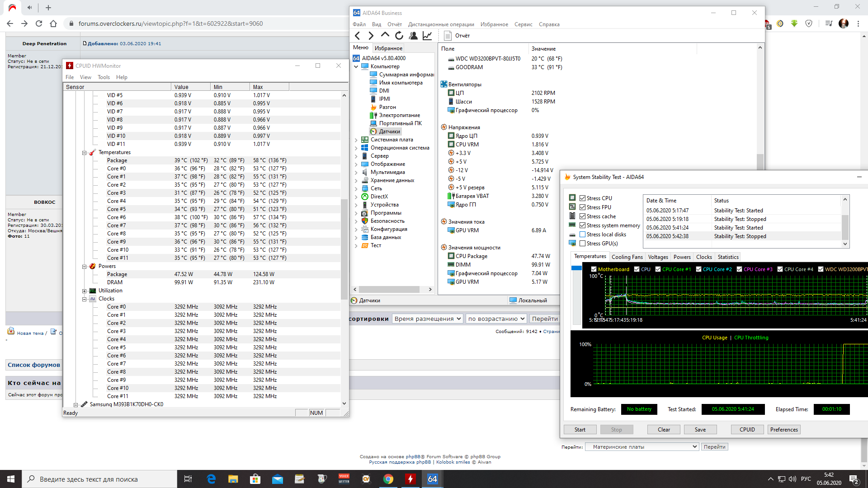Enable the Stress local disks checkbox

click(583, 235)
